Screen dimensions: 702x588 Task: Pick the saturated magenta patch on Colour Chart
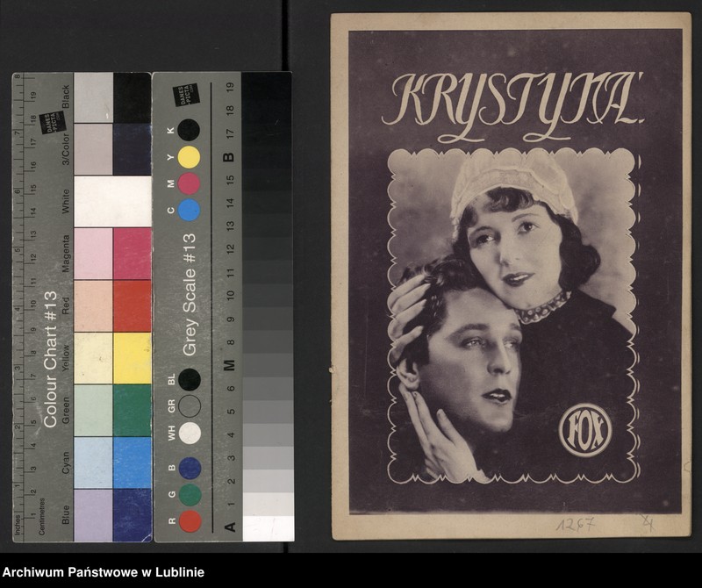tap(133, 254)
